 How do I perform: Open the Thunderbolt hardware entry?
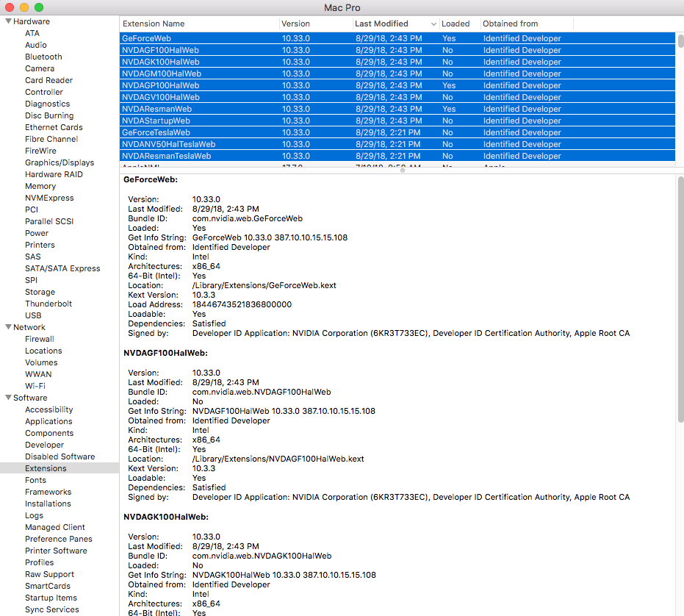coord(48,304)
